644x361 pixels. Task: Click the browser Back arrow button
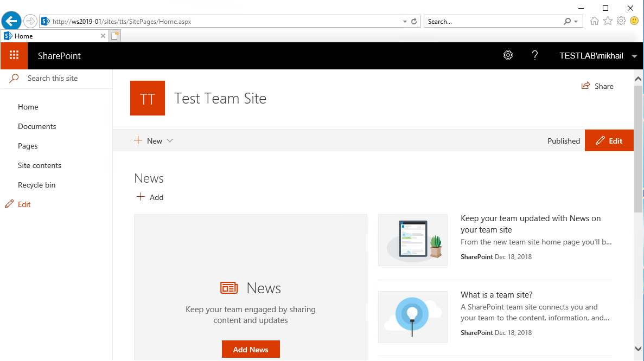click(x=11, y=21)
